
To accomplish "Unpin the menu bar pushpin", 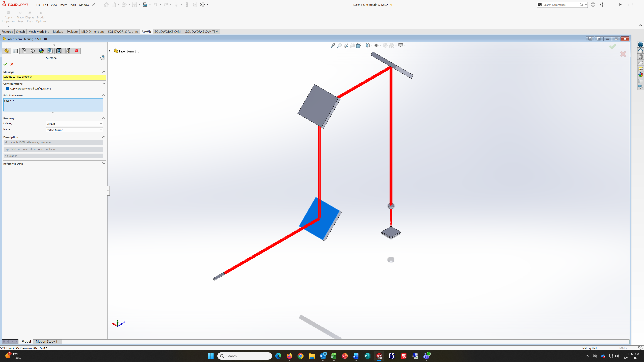I will pos(94,5).
